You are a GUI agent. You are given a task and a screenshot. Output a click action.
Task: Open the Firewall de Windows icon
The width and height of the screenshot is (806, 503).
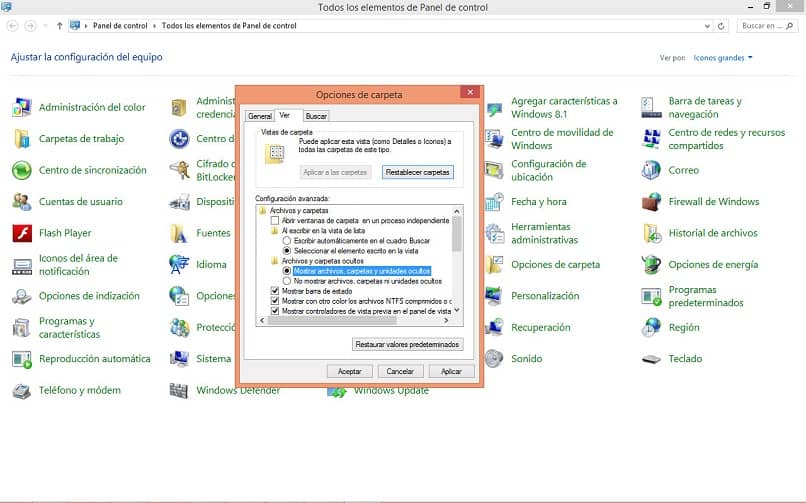(x=651, y=201)
